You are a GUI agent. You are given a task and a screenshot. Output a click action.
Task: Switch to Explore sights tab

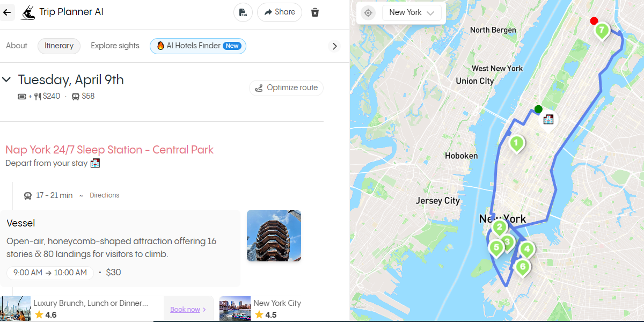(115, 46)
